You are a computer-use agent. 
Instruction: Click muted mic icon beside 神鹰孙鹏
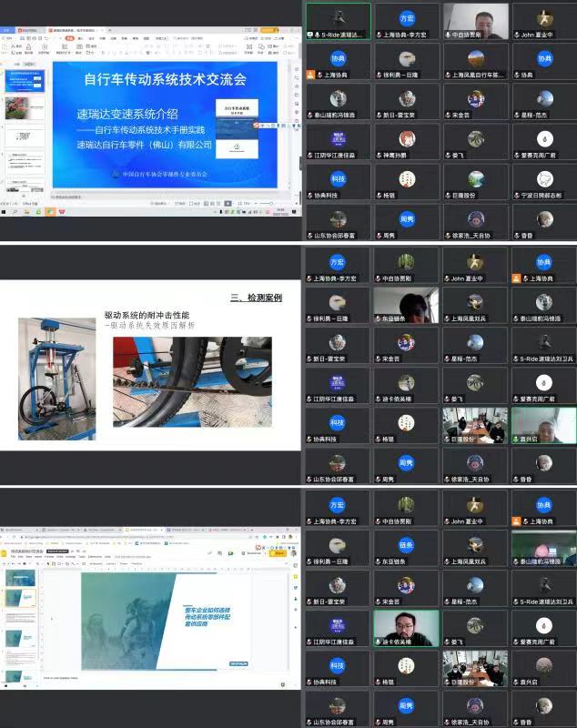coord(379,155)
